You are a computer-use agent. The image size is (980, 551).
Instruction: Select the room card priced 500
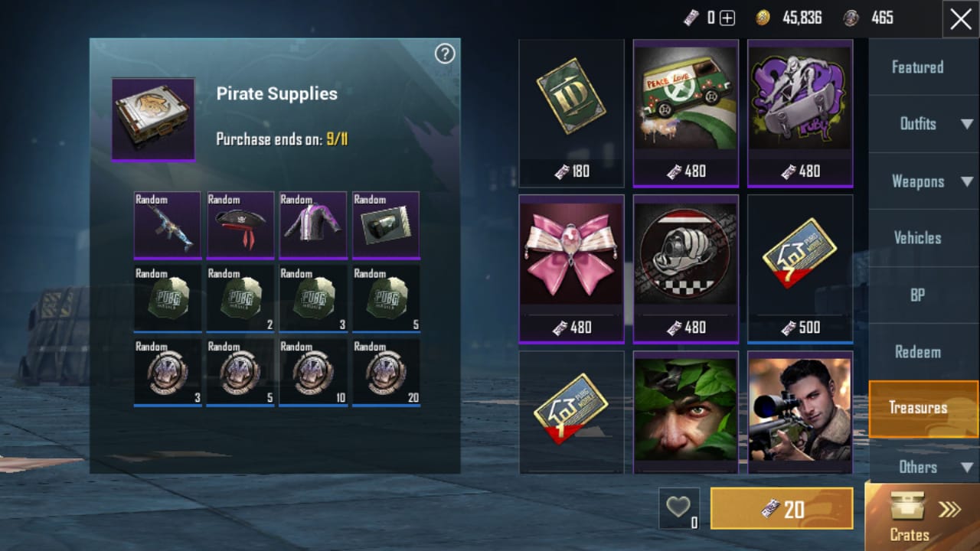tap(800, 269)
